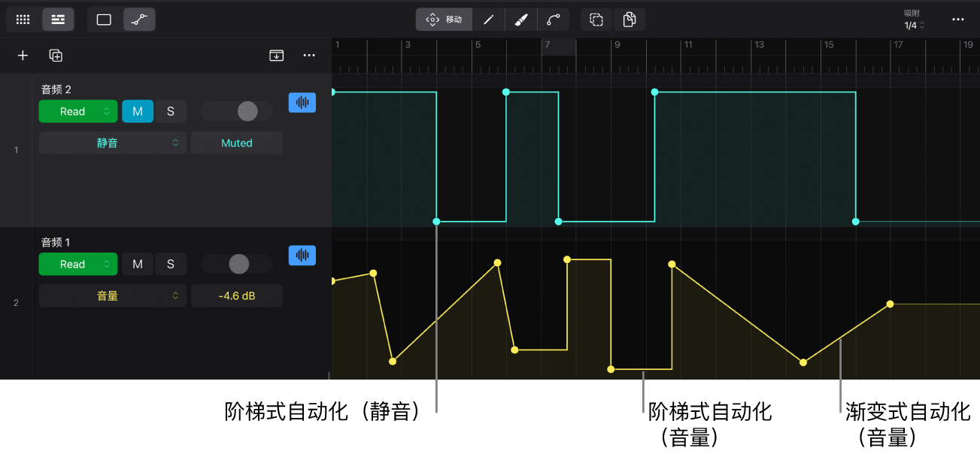
Task: Open the 静音 automation parameter dropdown
Action: (x=113, y=143)
